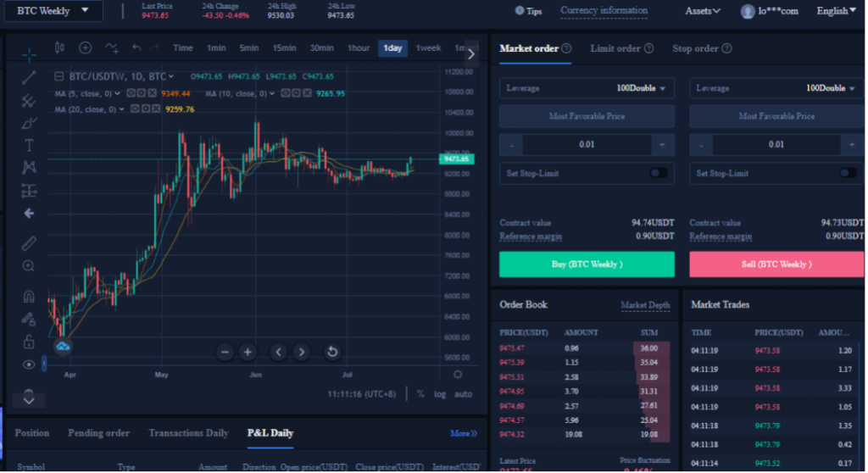Hide the MA 20 indicator
The width and height of the screenshot is (868, 473).
(x=135, y=109)
